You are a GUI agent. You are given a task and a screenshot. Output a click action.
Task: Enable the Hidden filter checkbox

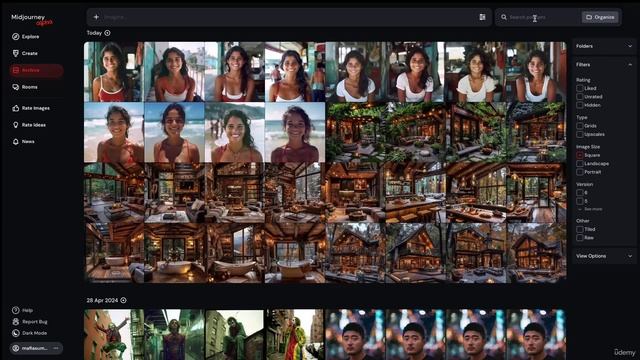tap(580, 105)
